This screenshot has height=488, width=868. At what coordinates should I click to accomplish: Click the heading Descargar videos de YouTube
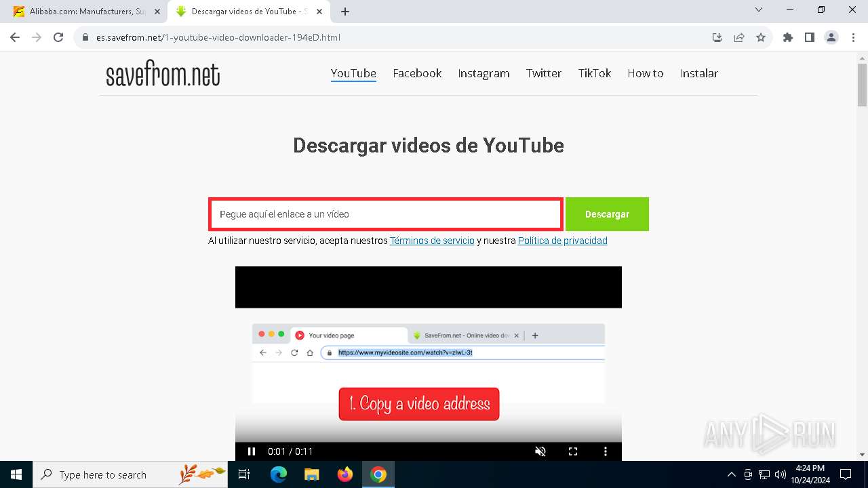click(429, 145)
